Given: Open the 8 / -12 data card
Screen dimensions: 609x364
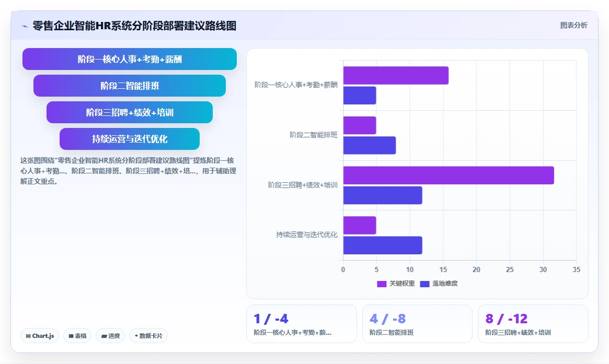Looking at the screenshot, I should click(x=533, y=324).
